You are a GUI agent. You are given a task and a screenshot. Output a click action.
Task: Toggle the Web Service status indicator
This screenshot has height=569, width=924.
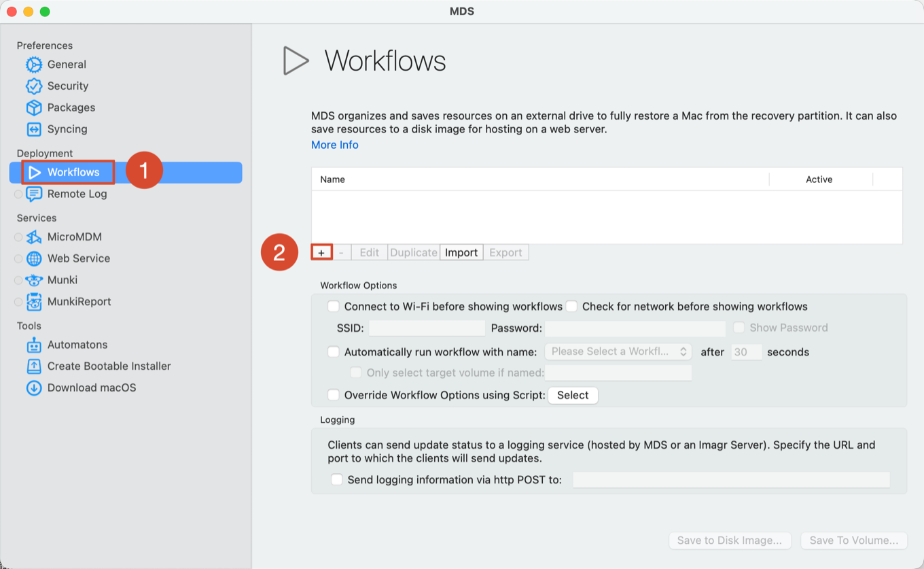click(18, 259)
